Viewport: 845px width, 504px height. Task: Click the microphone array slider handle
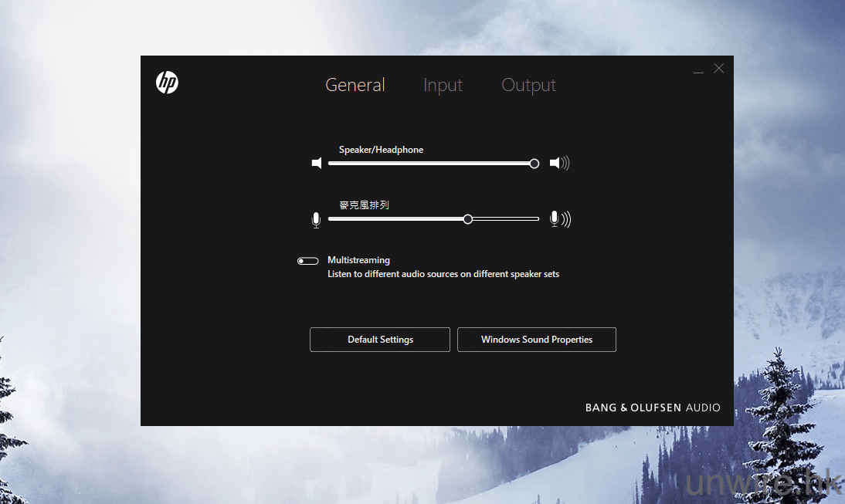click(468, 219)
